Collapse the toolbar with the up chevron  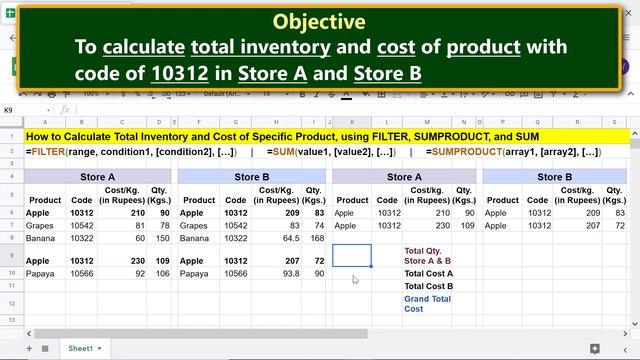(631, 94)
